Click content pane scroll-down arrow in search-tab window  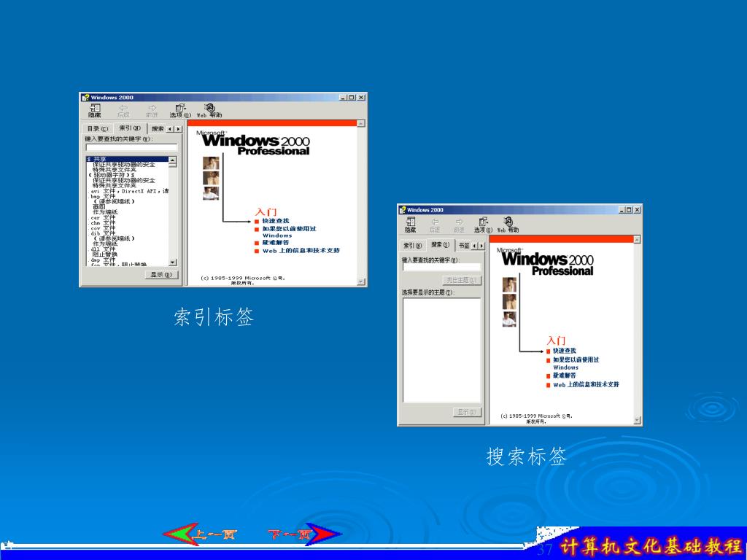coord(637,420)
